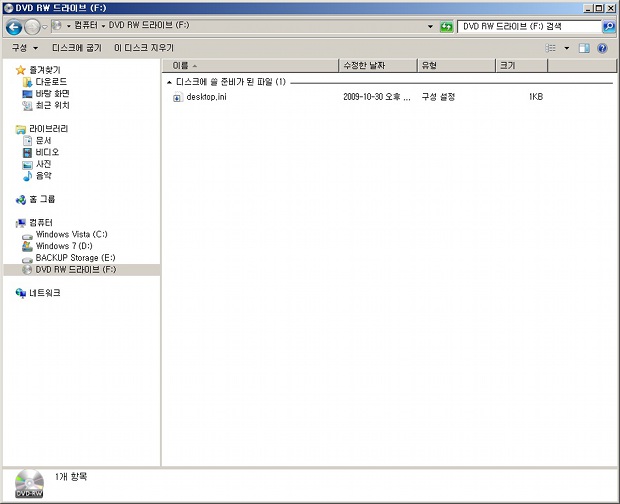Open the 구성 menu
Image resolution: width=620 pixels, height=504 pixels.
[25, 48]
